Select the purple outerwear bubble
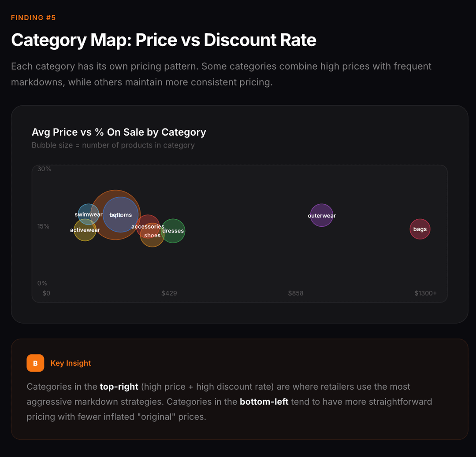 [x=322, y=215]
